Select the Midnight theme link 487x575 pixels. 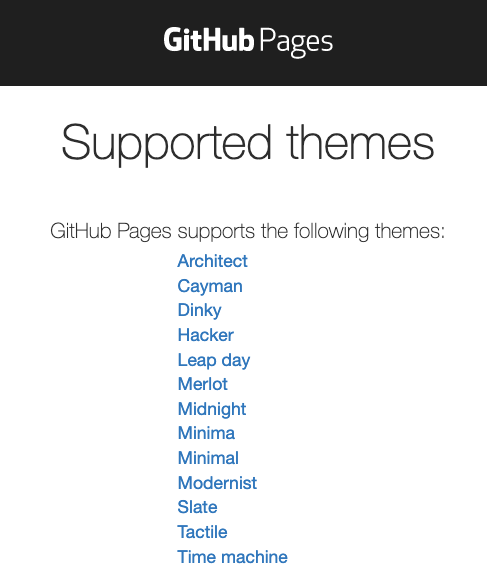(x=212, y=409)
